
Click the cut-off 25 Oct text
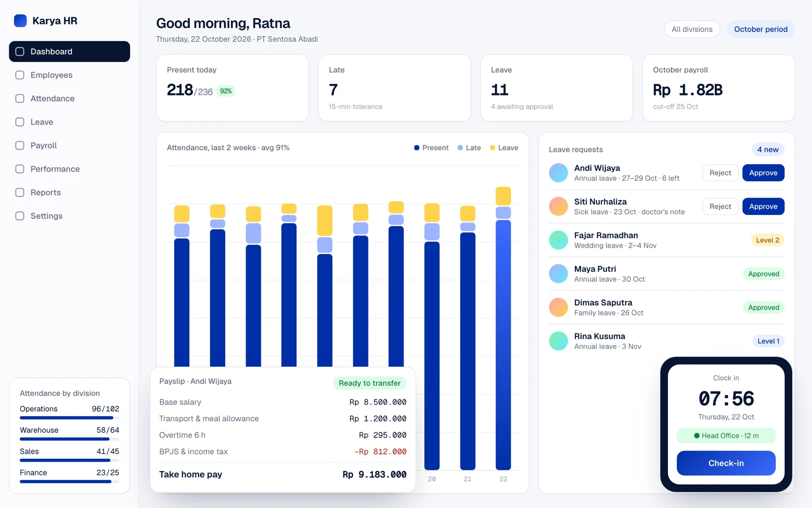pyautogui.click(x=675, y=107)
